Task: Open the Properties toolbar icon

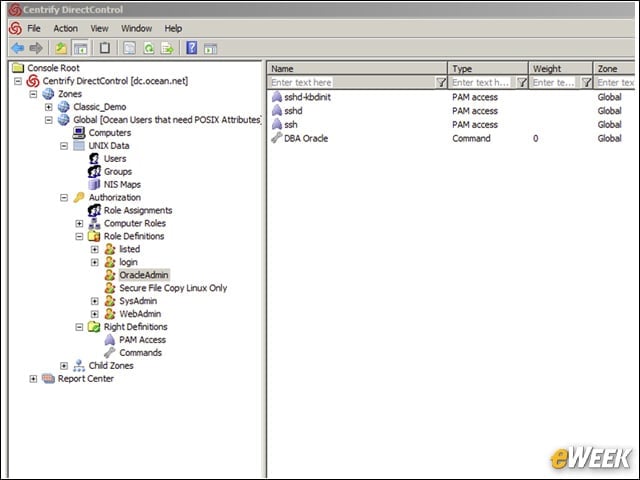Action: point(129,48)
